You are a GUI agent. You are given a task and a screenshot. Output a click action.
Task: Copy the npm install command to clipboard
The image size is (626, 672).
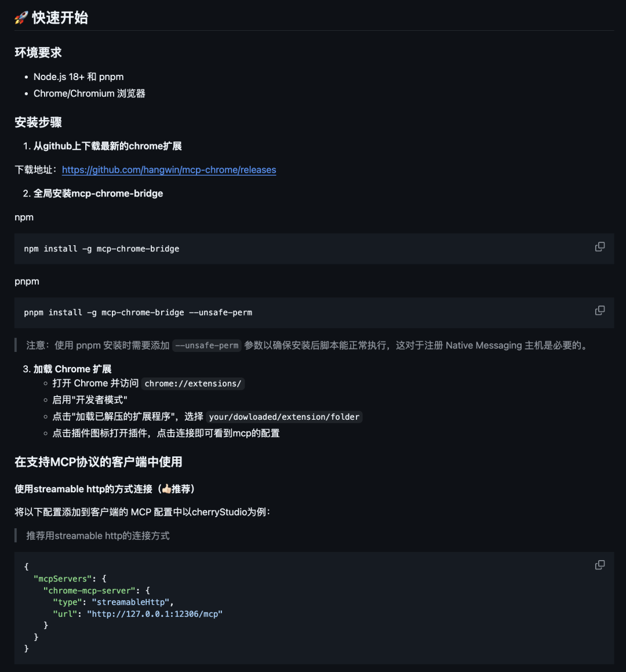pyautogui.click(x=600, y=246)
